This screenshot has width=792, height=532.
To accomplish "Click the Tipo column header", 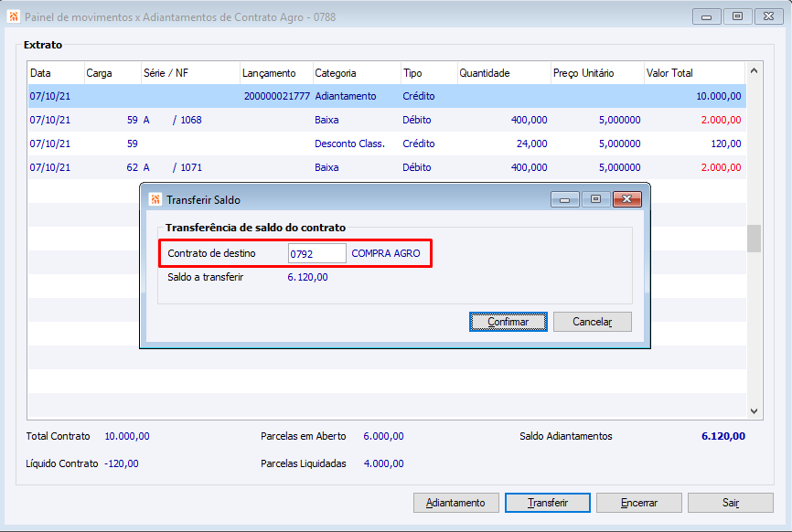I will tap(429, 73).
